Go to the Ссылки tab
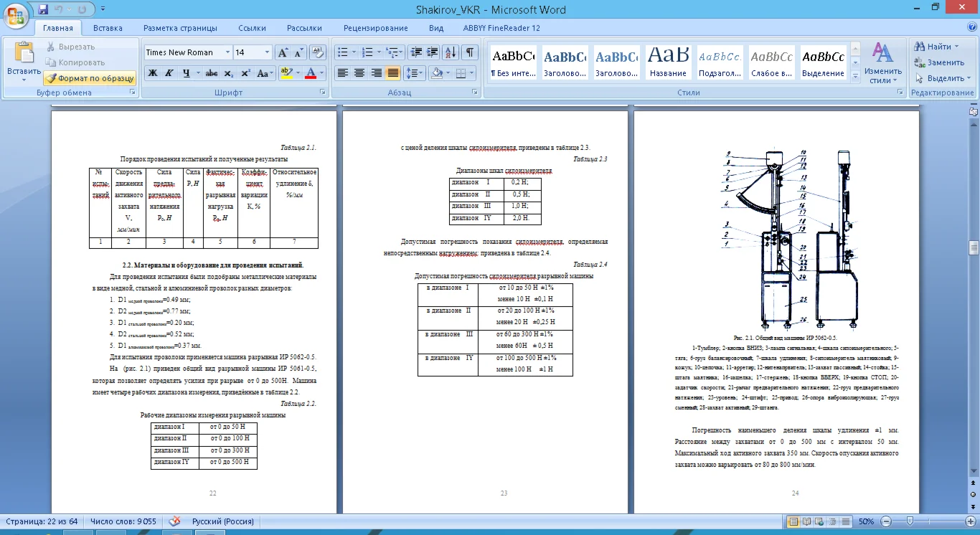The width and height of the screenshot is (980, 535). [x=253, y=28]
